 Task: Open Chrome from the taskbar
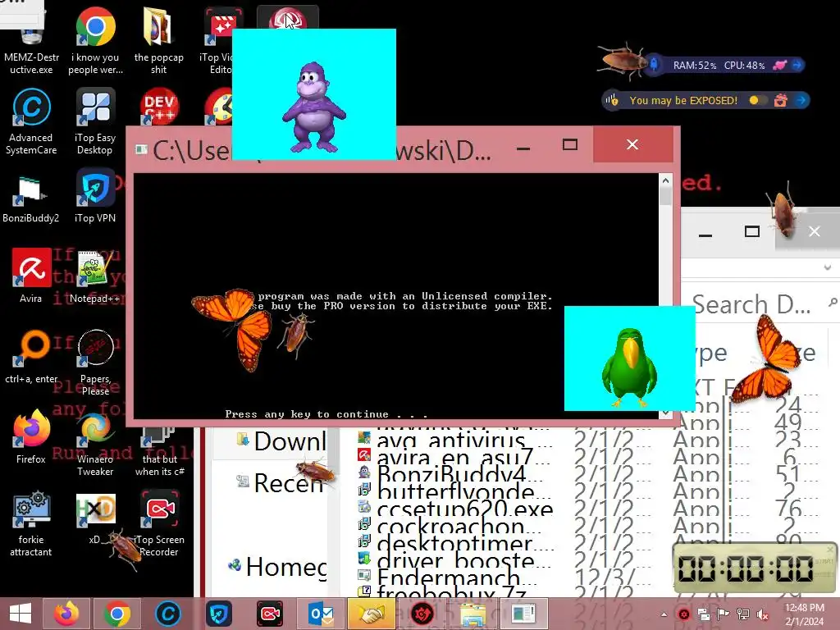tap(117, 614)
